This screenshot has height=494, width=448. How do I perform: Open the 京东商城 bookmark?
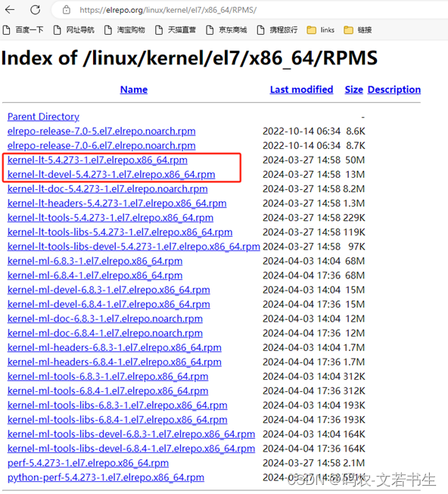pyautogui.click(x=226, y=30)
